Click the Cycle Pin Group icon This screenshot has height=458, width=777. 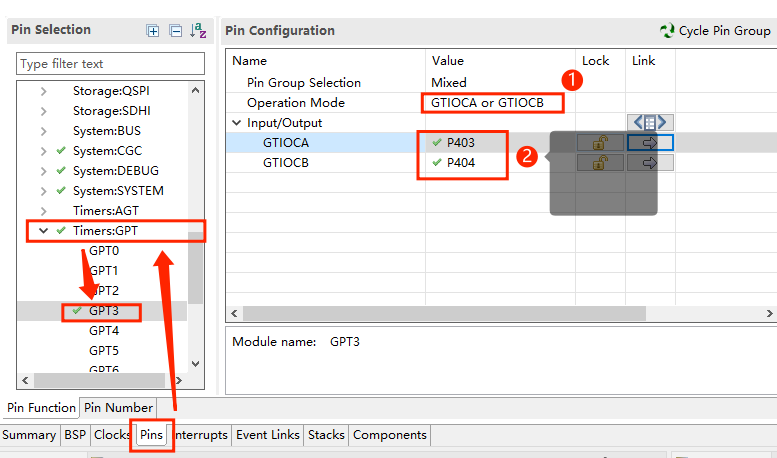tap(667, 31)
